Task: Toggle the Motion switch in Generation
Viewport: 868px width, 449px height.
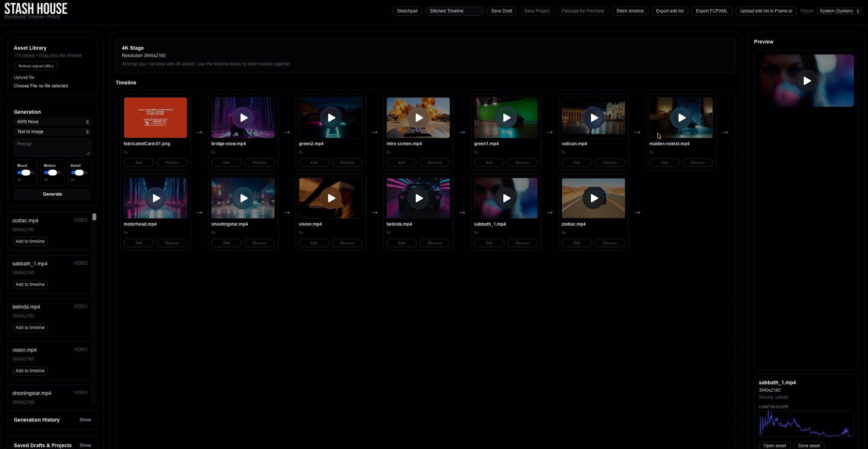Action: pos(53,172)
